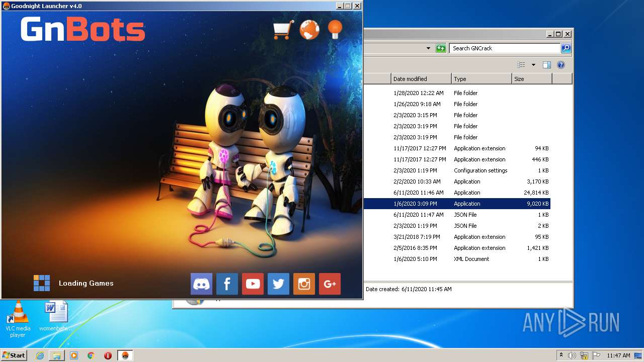This screenshot has height=362, width=644.
Task: Click the 11:47 AM taskbar clock
Action: (x=618, y=355)
